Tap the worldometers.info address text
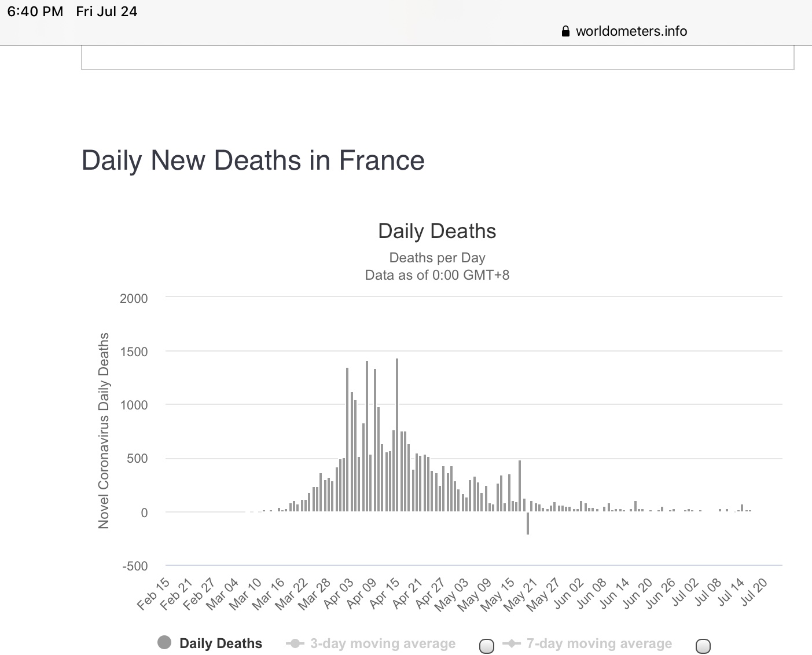The height and width of the screenshot is (655, 812). (631, 31)
